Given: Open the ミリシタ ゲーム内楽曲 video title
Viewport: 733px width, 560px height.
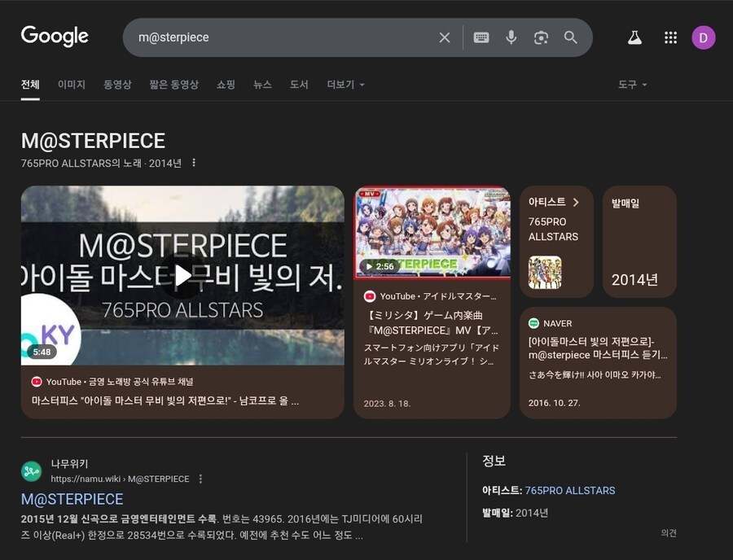Looking at the screenshot, I should [431, 323].
